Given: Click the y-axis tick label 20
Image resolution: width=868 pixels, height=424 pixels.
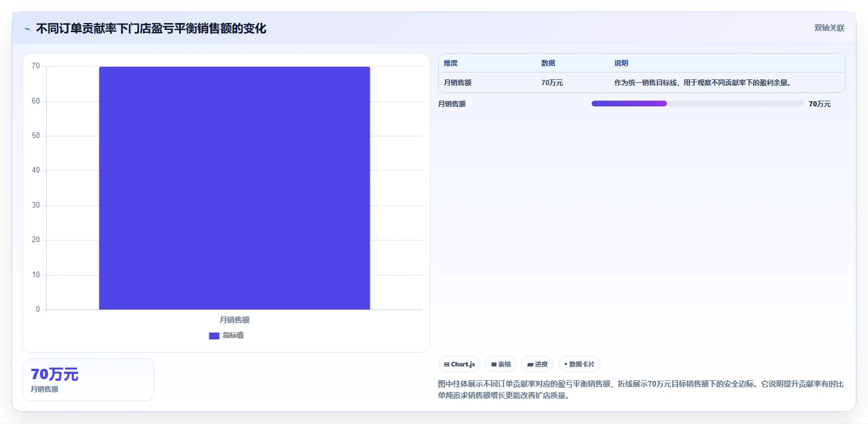Looking at the screenshot, I should click(x=36, y=240).
